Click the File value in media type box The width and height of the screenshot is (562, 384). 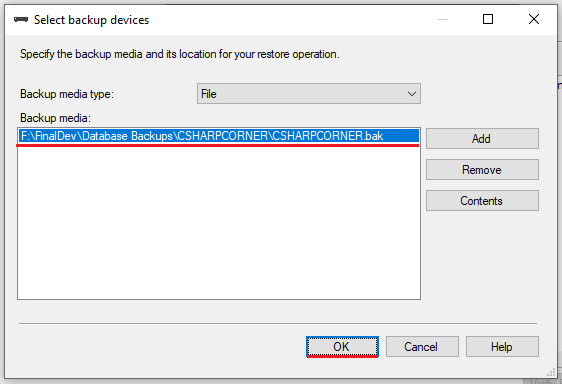point(209,94)
